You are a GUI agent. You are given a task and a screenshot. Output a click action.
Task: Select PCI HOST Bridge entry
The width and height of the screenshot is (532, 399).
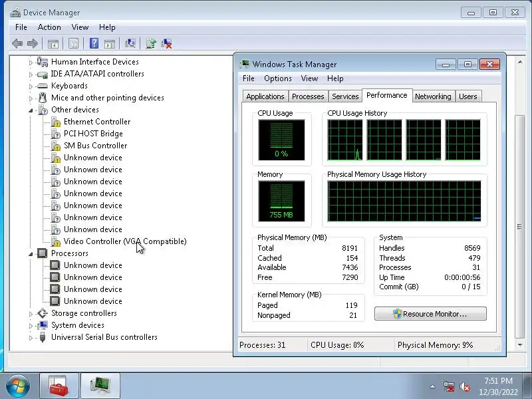coord(93,134)
